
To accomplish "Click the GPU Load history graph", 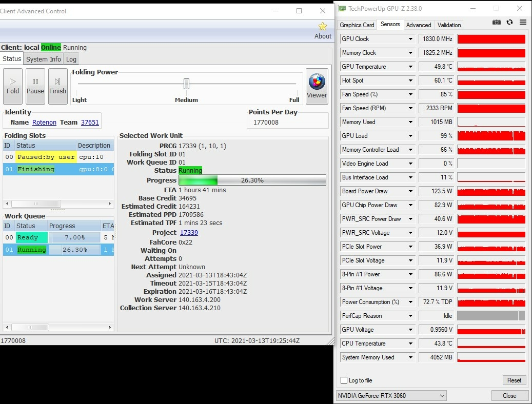I will click(x=491, y=136).
